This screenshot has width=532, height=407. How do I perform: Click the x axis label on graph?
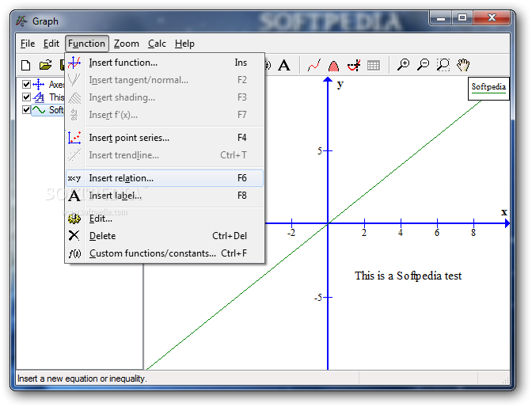[x=503, y=212]
